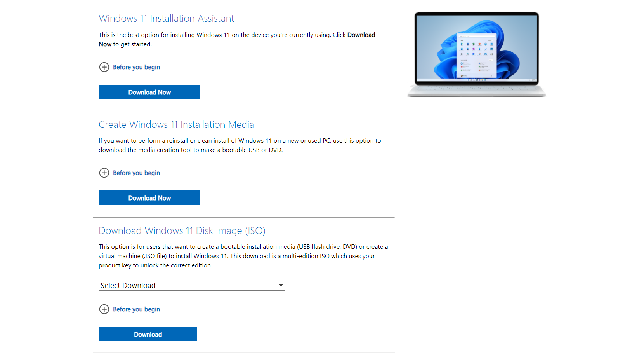The image size is (644, 363).
Task: Click Download Now for Windows 11 Installation Assistant
Action: [149, 92]
